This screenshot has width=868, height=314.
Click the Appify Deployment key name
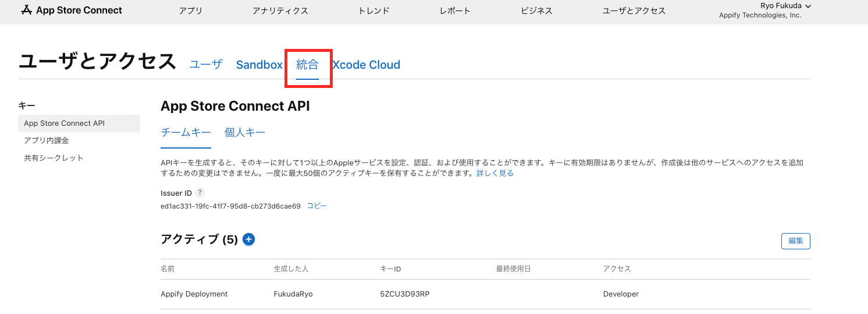194,294
